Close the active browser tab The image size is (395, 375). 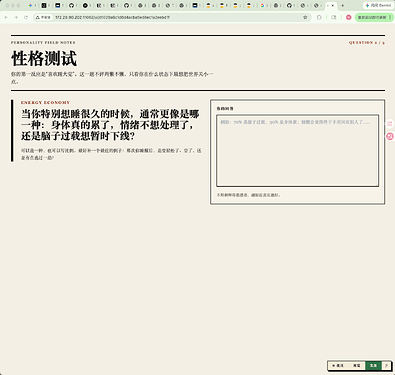(333, 6)
